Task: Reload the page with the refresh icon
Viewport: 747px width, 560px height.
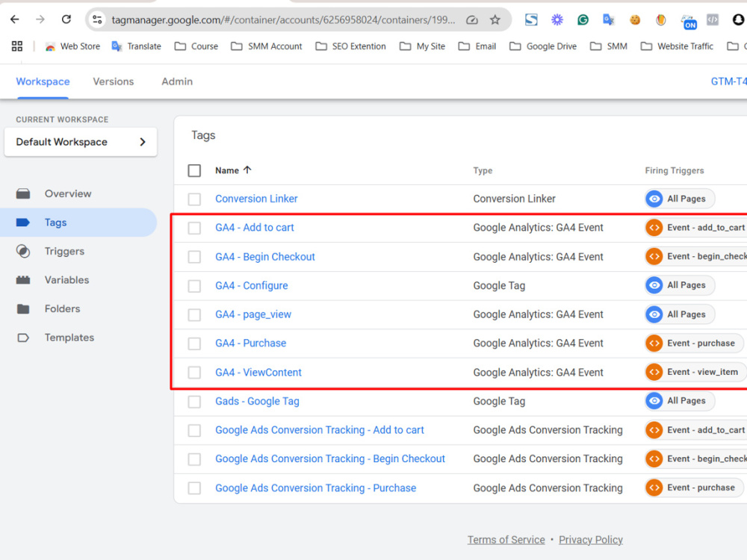Action: [x=66, y=19]
